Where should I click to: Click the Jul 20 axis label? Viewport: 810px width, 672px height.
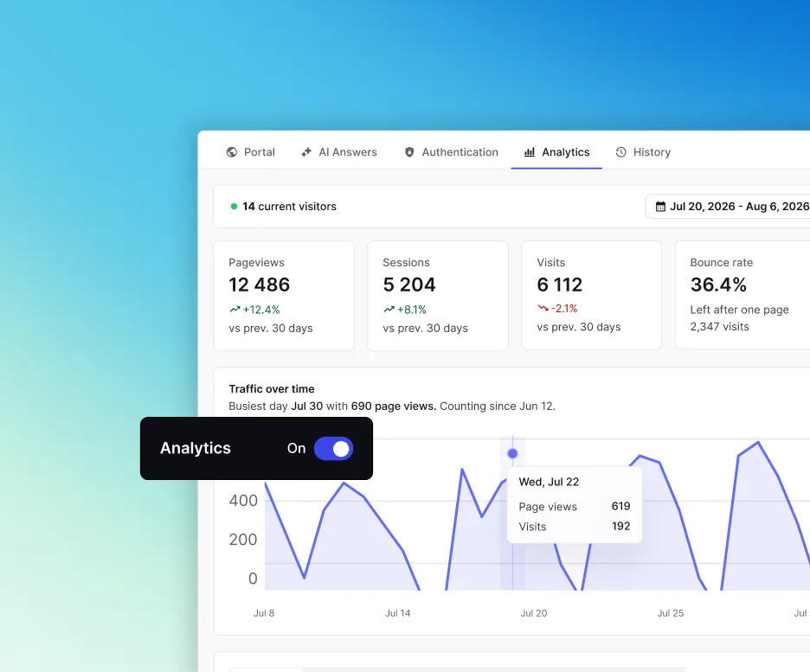534,613
